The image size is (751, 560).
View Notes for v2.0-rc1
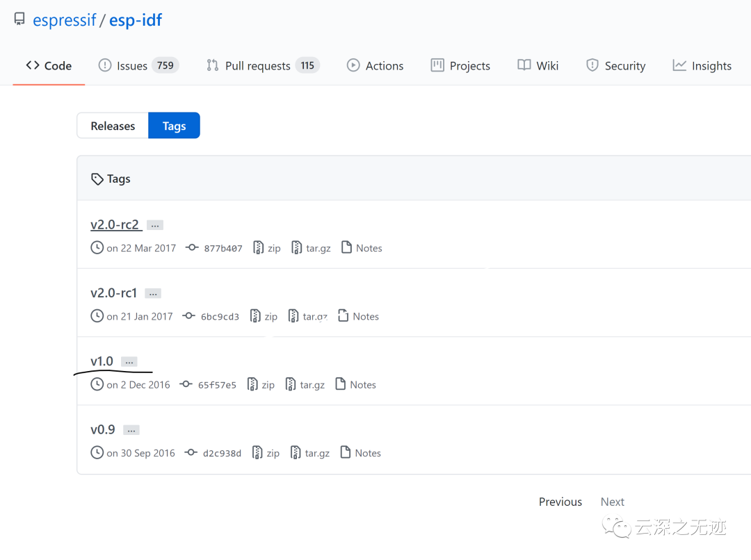tap(366, 316)
